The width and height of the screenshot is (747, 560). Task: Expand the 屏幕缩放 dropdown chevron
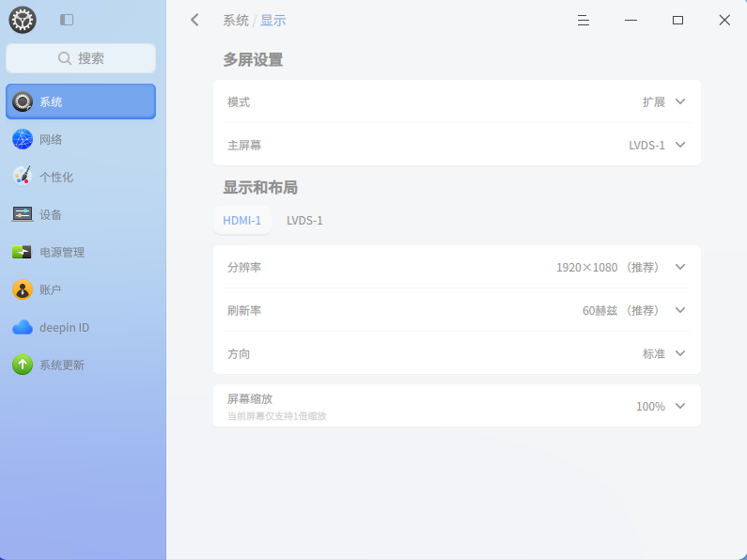pos(680,406)
